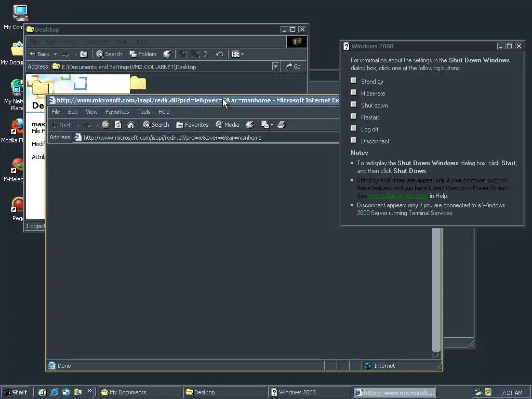Image resolution: width=532 pixels, height=399 pixels.
Task: Open the My Documents desktop icon
Action: 18,49
